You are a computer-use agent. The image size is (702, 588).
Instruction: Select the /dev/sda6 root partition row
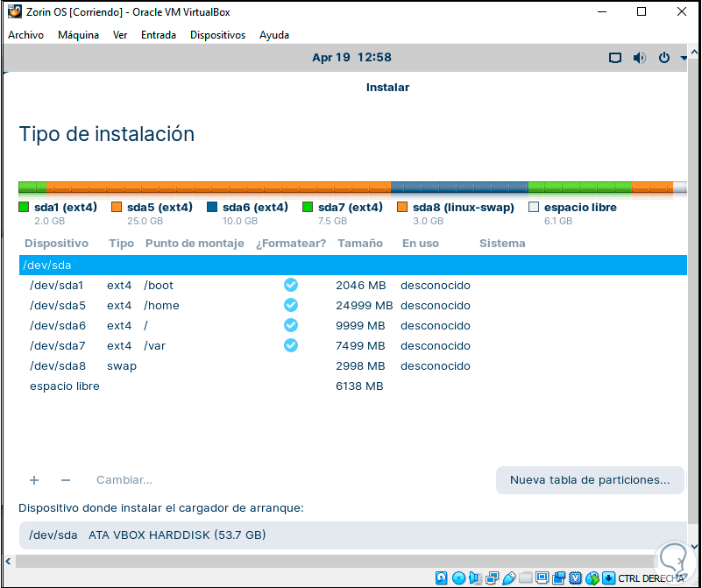point(353,325)
